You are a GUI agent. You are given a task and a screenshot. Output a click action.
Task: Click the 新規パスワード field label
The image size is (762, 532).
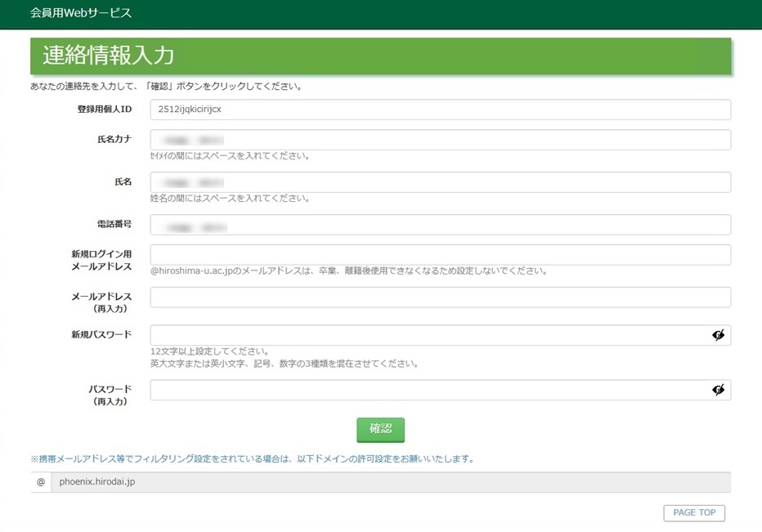tap(101, 334)
